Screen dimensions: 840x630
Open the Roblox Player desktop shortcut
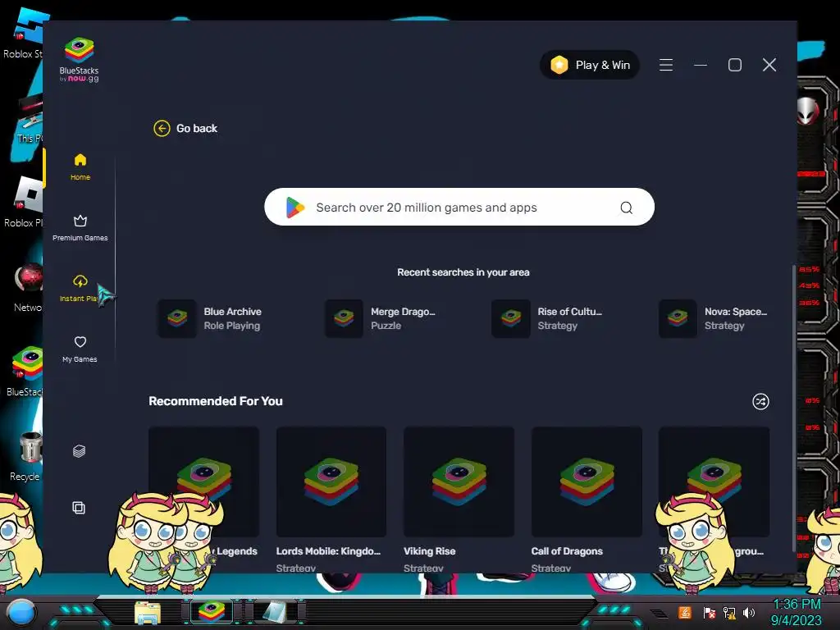coord(25,202)
